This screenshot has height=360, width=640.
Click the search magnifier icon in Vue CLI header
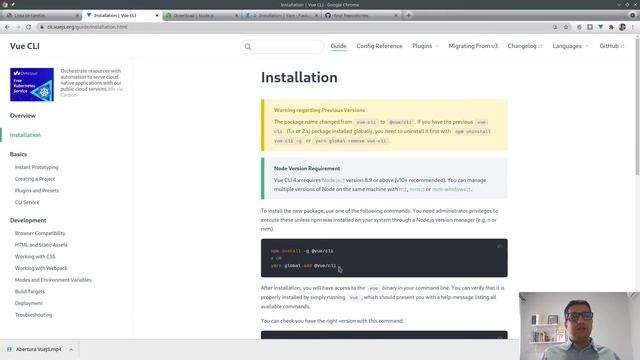click(248, 47)
